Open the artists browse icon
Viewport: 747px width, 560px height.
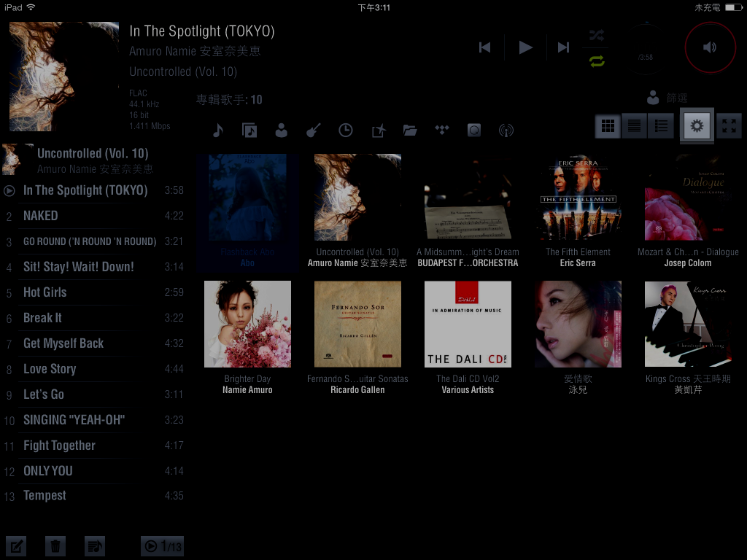coord(281,131)
